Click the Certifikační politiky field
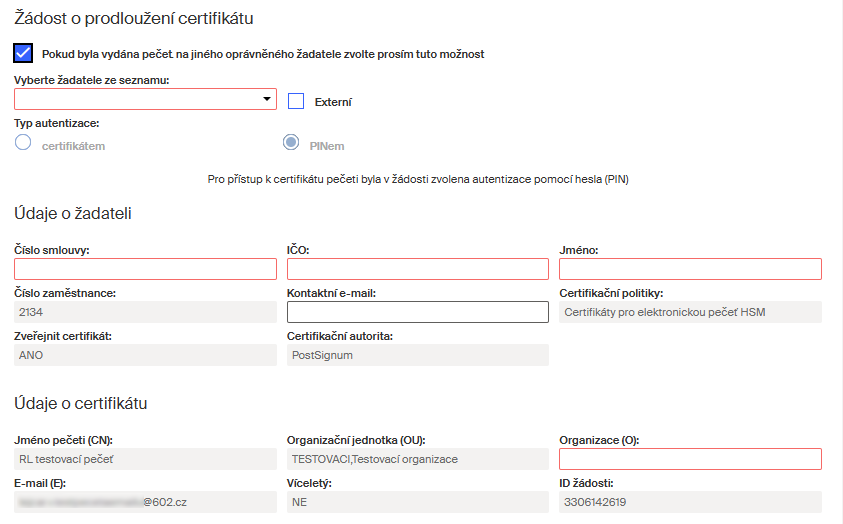The image size is (843, 524). (x=690, y=312)
